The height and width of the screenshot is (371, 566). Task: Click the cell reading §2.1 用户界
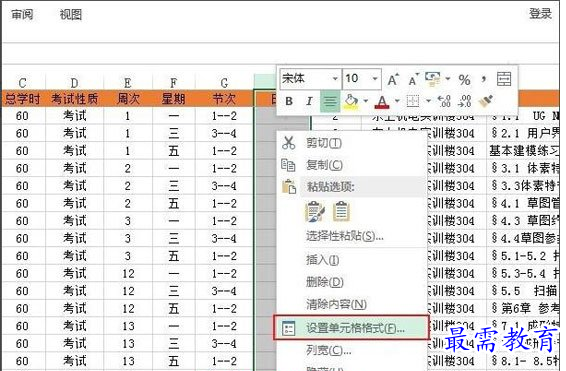[x=523, y=133]
